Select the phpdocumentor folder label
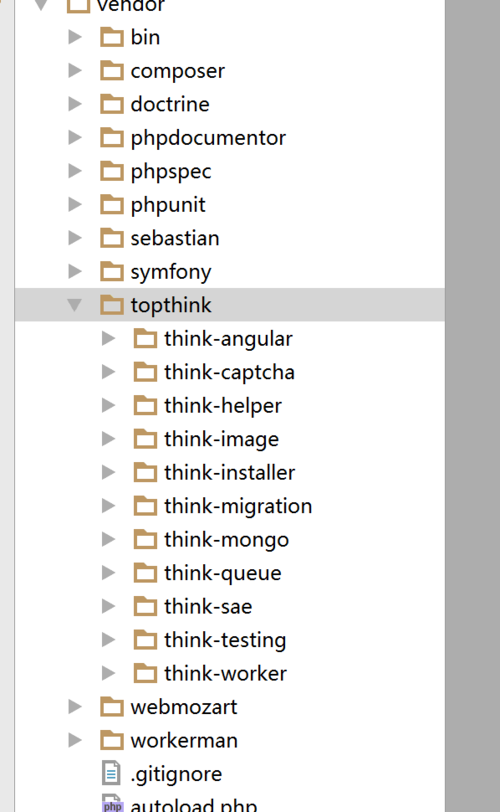 tap(208, 138)
